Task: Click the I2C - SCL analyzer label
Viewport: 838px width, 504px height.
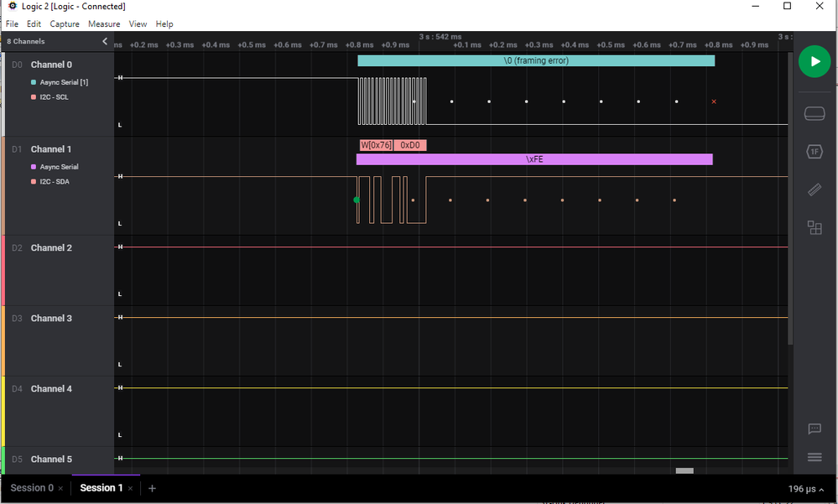Action: [x=54, y=97]
